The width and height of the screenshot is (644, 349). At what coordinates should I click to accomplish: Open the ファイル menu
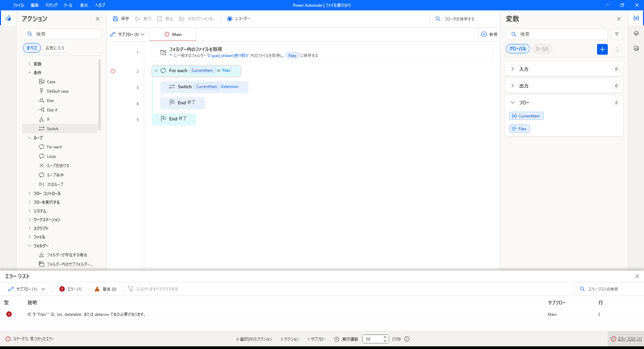point(18,5)
